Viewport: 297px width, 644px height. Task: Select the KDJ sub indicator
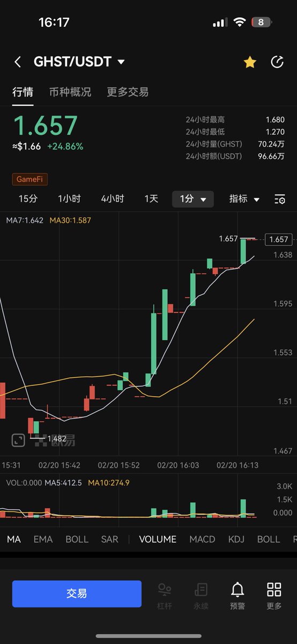pyautogui.click(x=236, y=539)
